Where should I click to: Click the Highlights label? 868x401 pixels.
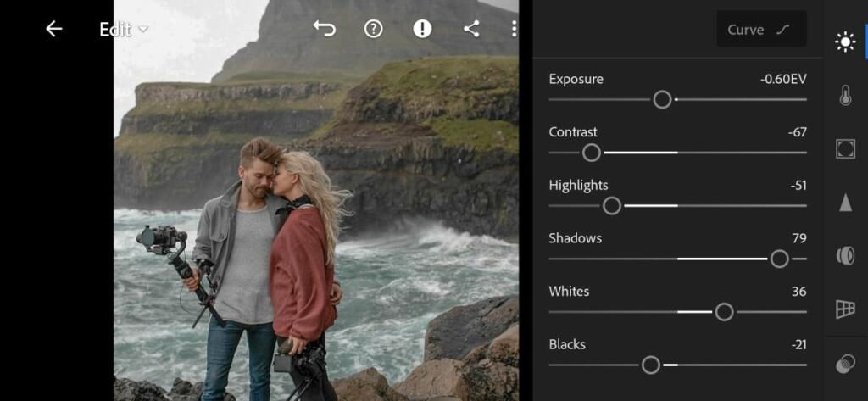pyautogui.click(x=578, y=186)
